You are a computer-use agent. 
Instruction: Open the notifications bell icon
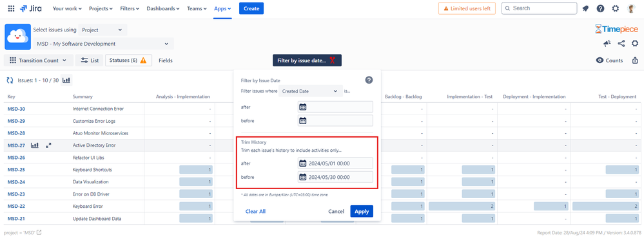(586, 8)
